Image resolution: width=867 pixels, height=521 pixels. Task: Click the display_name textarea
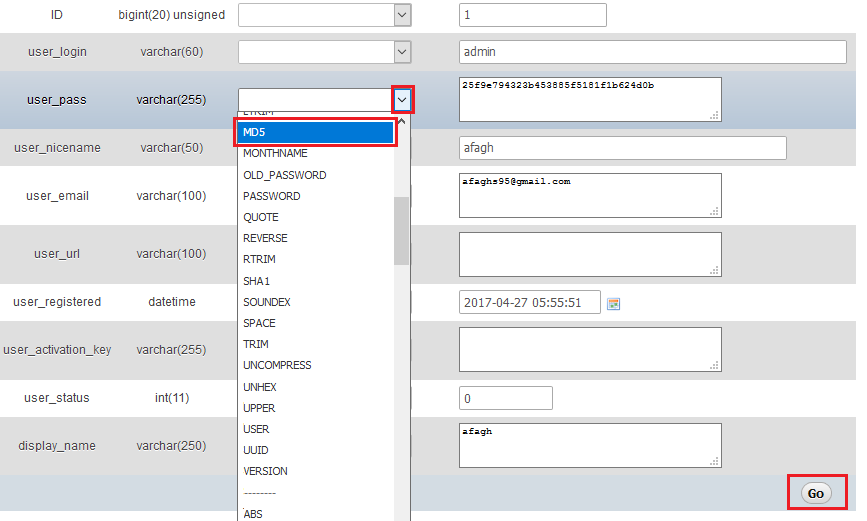point(590,445)
